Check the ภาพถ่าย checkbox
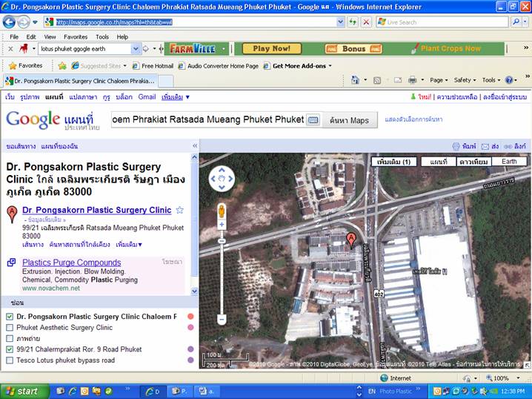Screen dimensions: 532x399 point(10,338)
